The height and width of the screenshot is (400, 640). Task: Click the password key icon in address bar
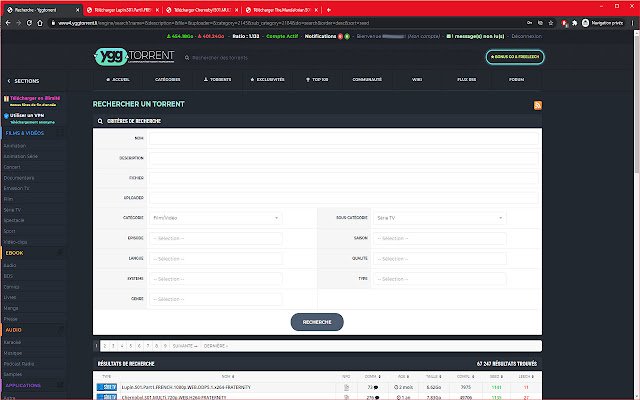(x=529, y=23)
